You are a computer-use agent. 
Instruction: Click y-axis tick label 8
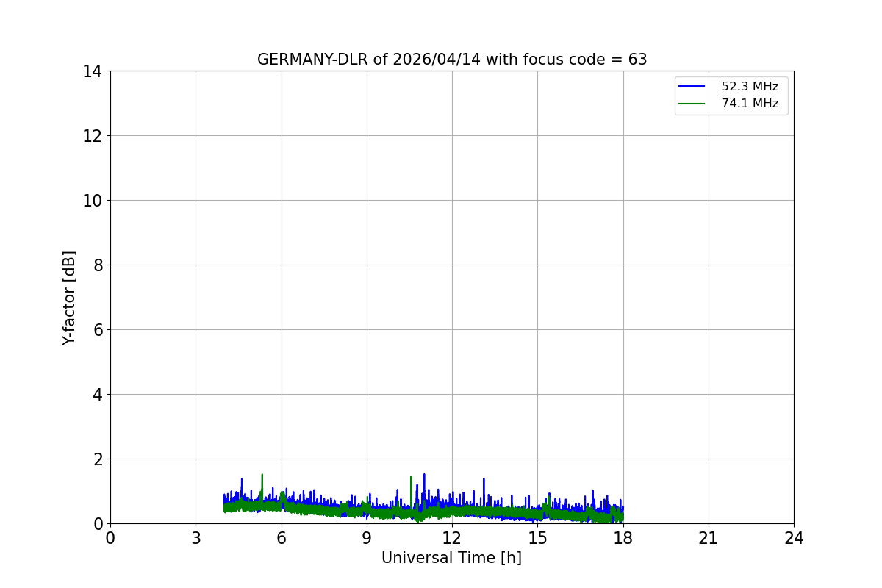(x=96, y=265)
